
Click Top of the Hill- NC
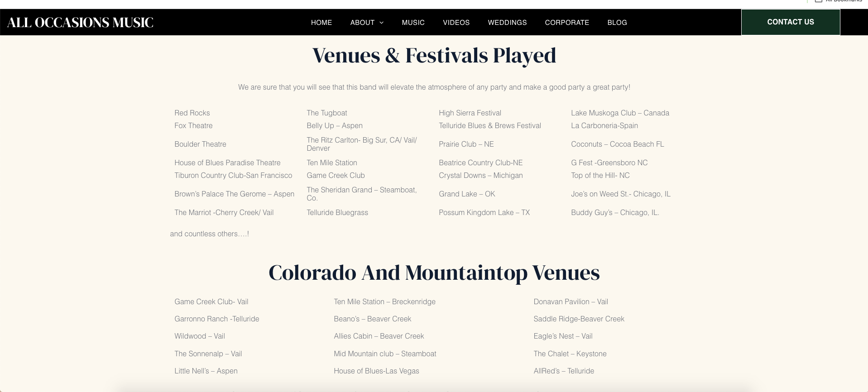point(600,175)
